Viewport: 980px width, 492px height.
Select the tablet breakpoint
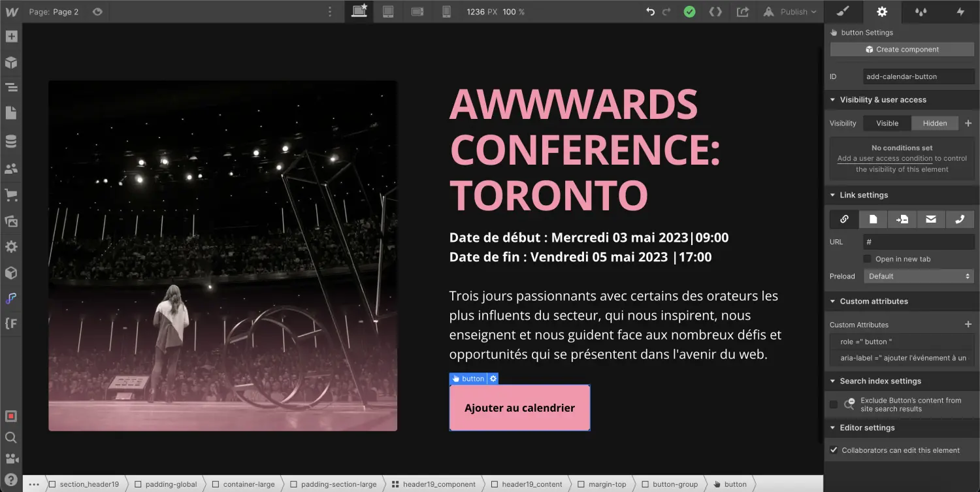tap(388, 12)
